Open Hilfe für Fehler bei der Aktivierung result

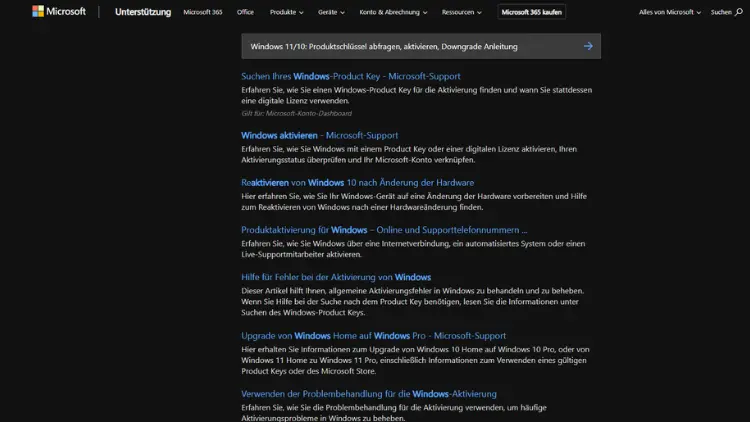336,277
